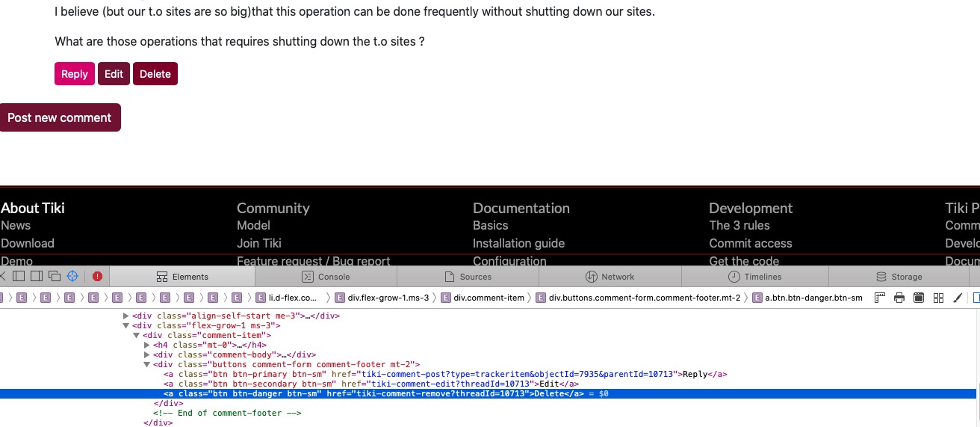This screenshot has height=427, width=980.
Task: Open the red error indicator in the inspector toolbar
Action: click(97, 277)
